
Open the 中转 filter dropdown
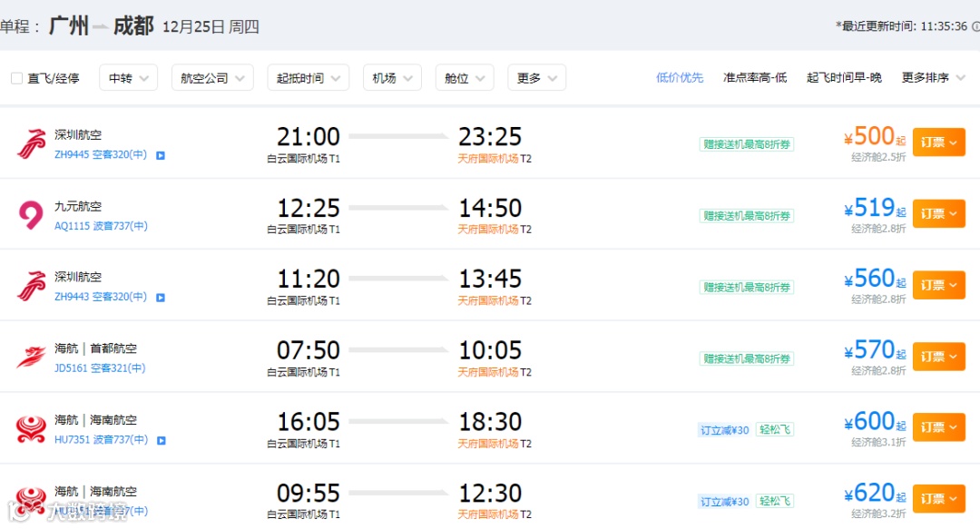[x=128, y=78]
